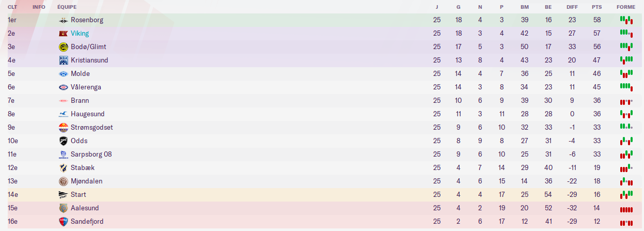Click the Sandefjord club crest icon
The height and width of the screenshot is (231, 644).
(64, 222)
